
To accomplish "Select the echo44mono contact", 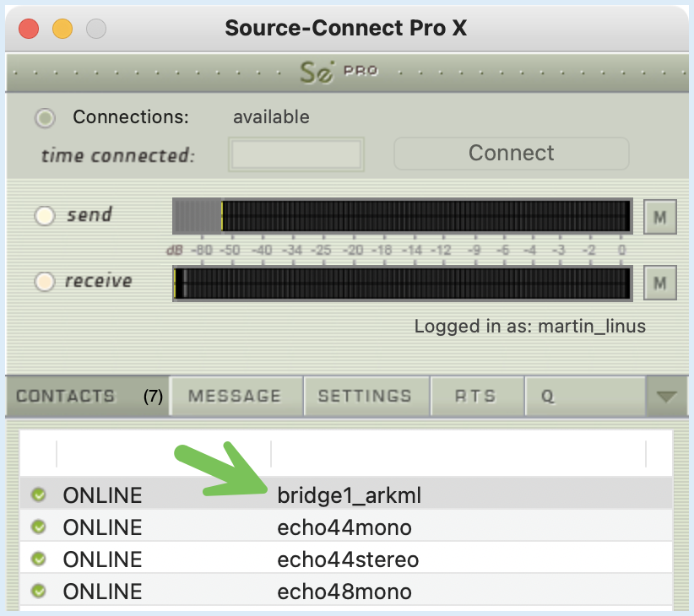I will (344, 528).
